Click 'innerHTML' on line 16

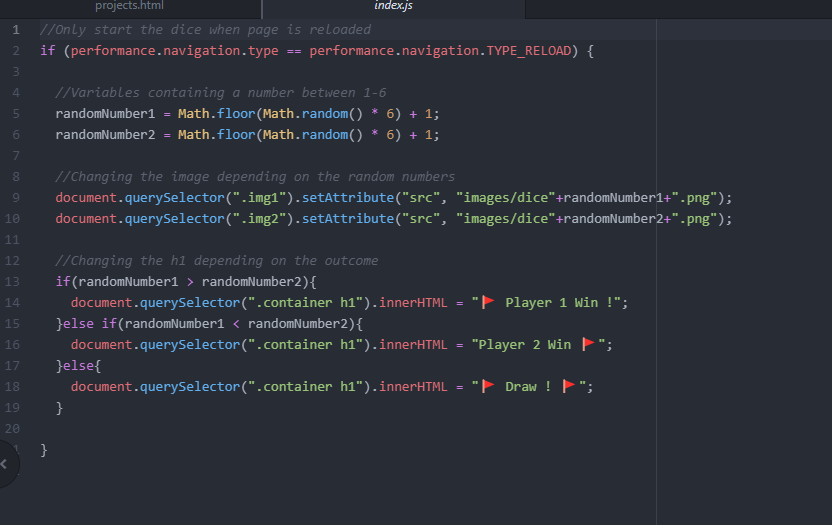[x=413, y=345]
